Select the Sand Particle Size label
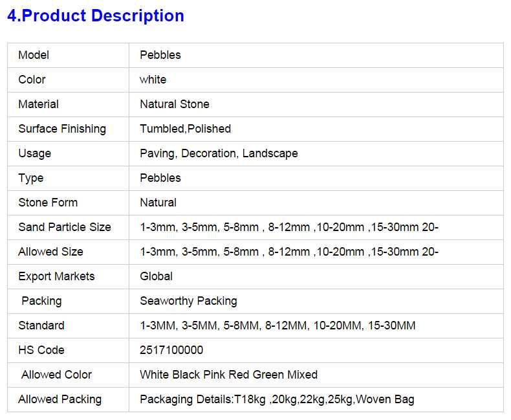Screen dimensions: 511x420 click(x=65, y=227)
